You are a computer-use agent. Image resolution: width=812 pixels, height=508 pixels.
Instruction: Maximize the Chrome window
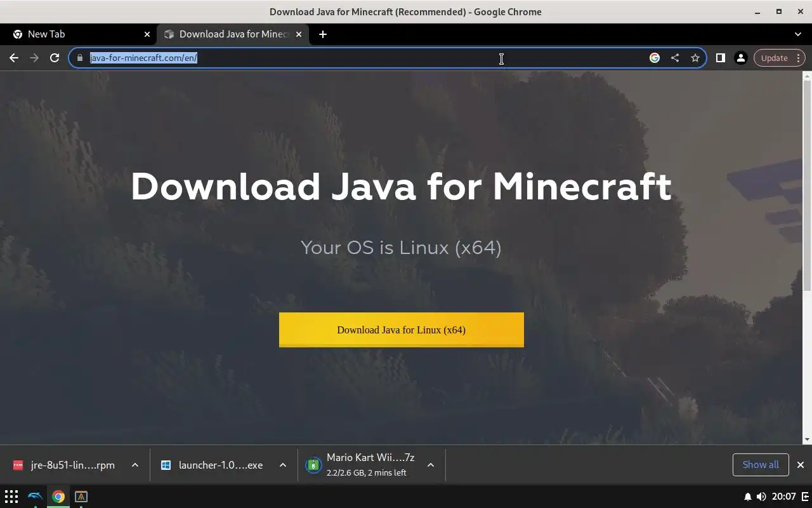[779, 11]
